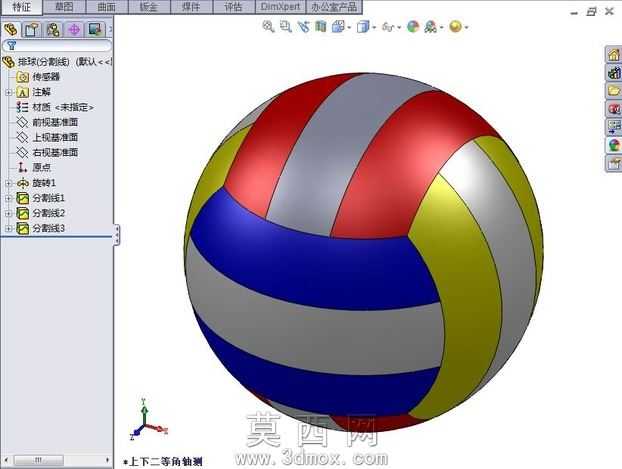The image size is (622, 469).
Task: Minimize the document window
Action: (574, 12)
